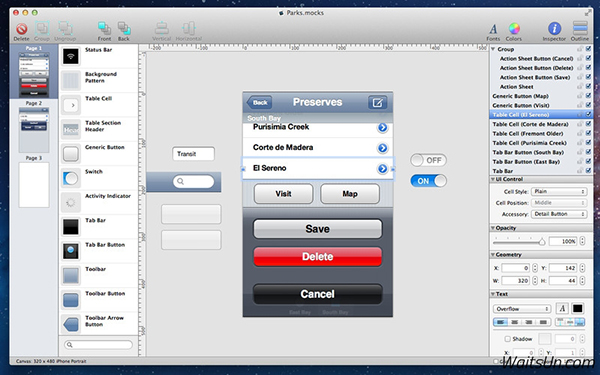Toggle visibility of Action Sheet Button (Delete)
The height and width of the screenshot is (375, 600).
point(589,68)
